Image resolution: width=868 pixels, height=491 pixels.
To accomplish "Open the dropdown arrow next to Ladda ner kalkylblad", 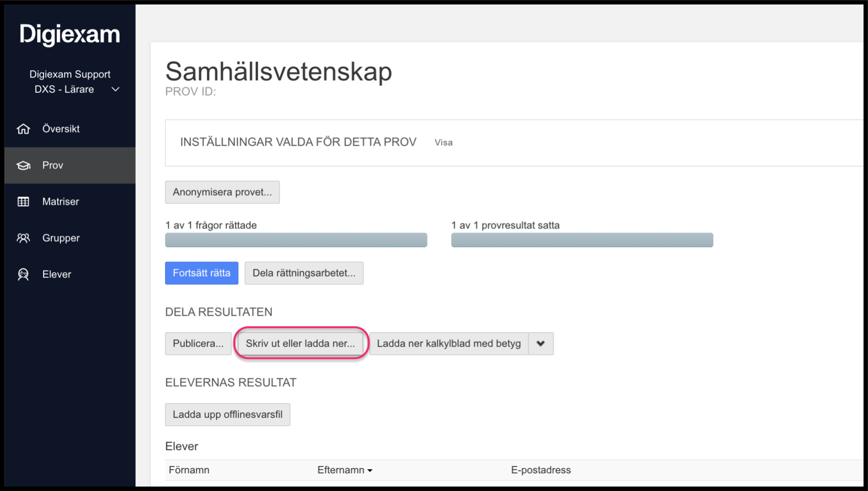I will pos(541,343).
